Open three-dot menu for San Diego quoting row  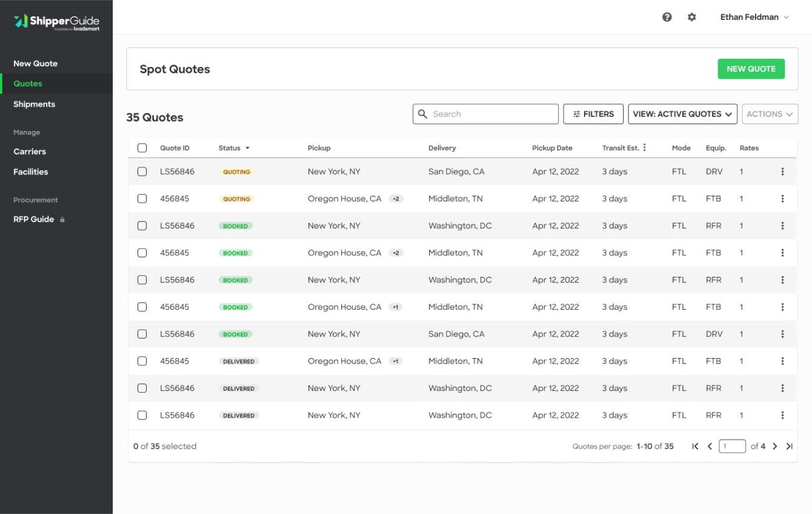coord(782,172)
